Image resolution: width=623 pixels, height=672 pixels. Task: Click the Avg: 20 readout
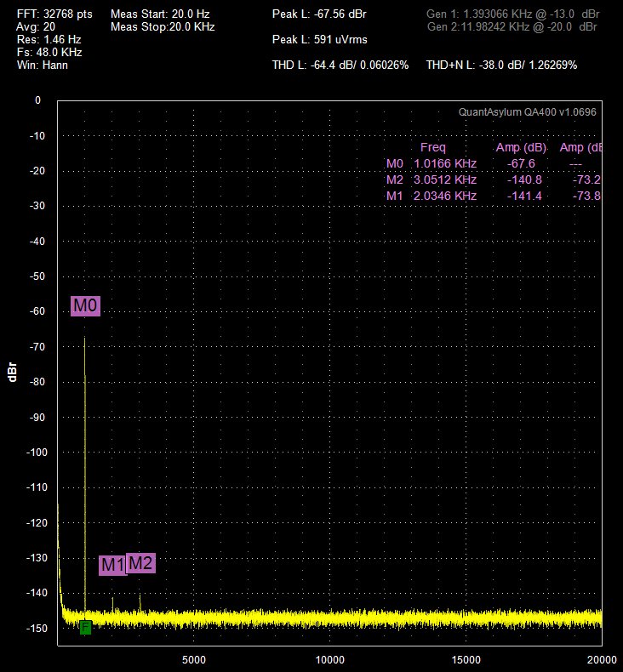pyautogui.click(x=36, y=27)
